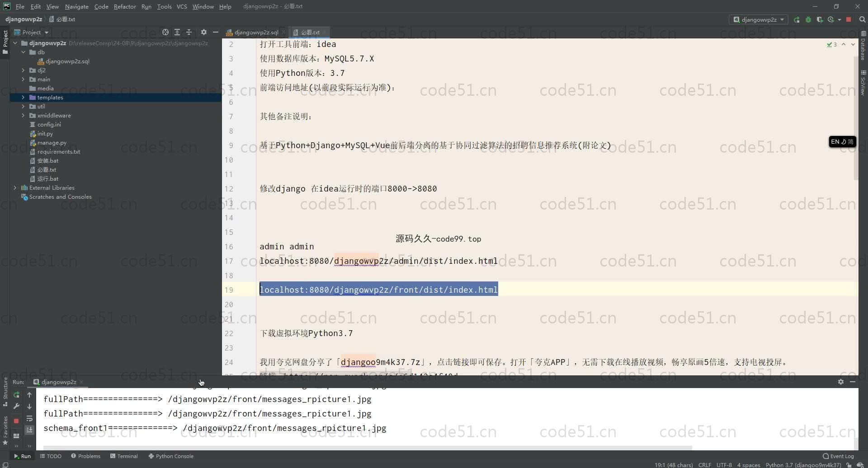Toggle soft-wrap in Run console

click(x=29, y=419)
